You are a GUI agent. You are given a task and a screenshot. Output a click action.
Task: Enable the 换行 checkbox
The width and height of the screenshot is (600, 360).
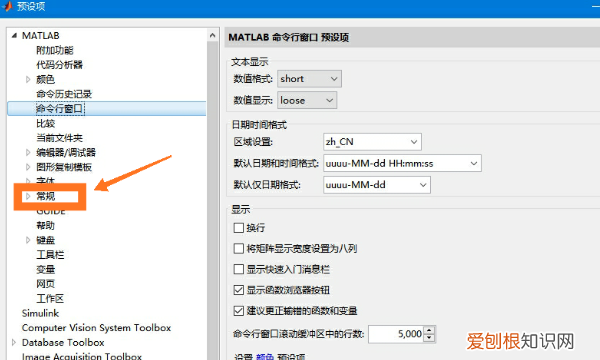[x=238, y=228]
